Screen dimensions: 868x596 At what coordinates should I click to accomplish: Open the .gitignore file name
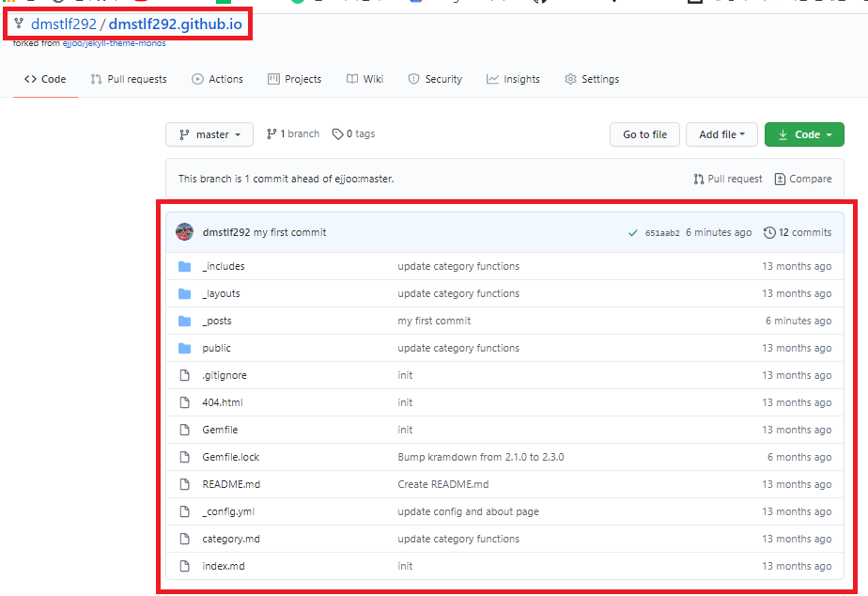(225, 375)
